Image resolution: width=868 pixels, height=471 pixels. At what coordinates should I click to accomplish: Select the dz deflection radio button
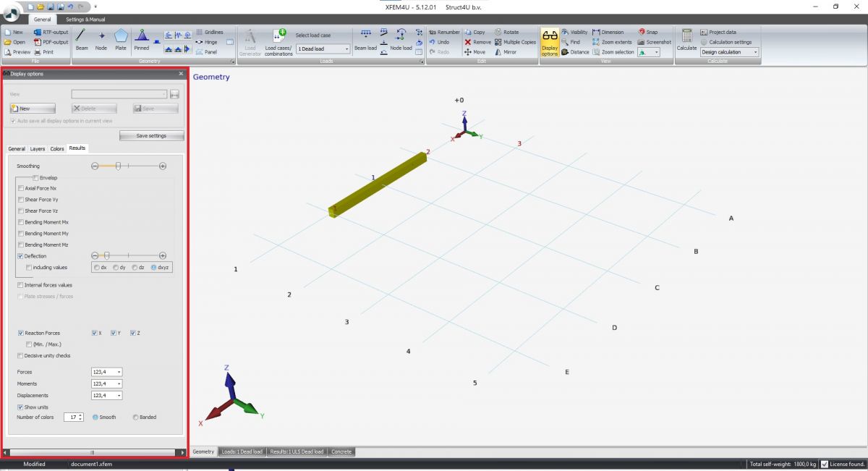[x=135, y=268]
